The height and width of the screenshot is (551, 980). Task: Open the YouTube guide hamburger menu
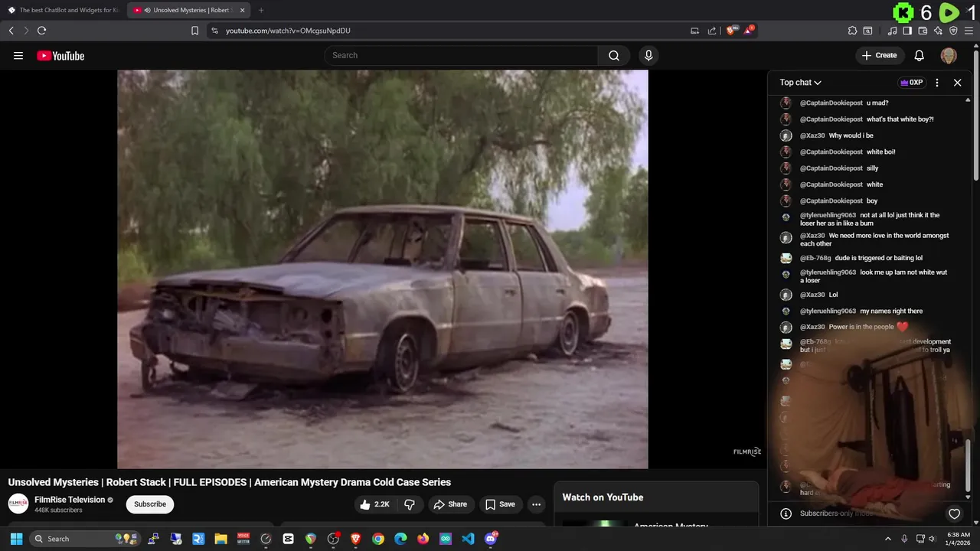point(18,56)
